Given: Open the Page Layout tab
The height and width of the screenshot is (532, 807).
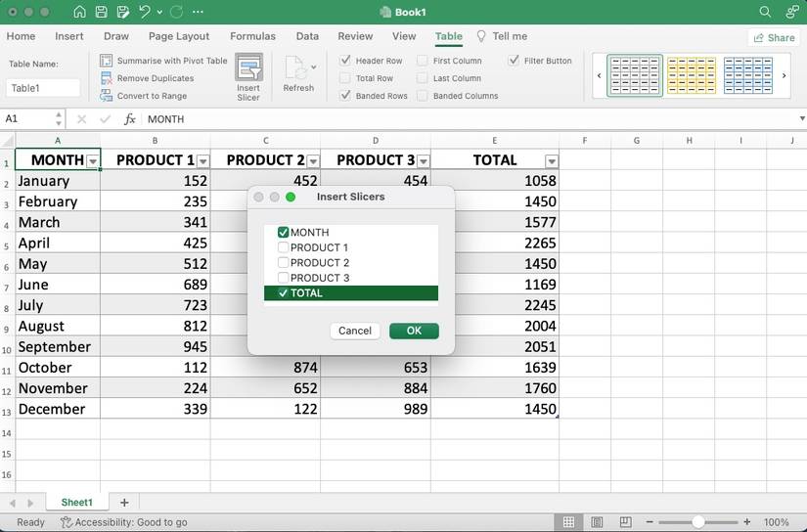Looking at the screenshot, I should pos(179,36).
